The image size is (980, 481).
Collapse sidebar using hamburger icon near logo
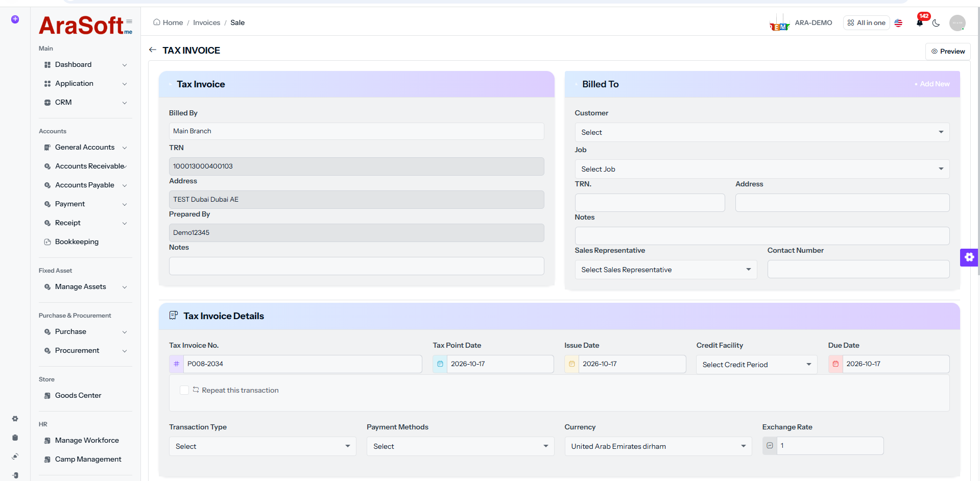click(129, 21)
